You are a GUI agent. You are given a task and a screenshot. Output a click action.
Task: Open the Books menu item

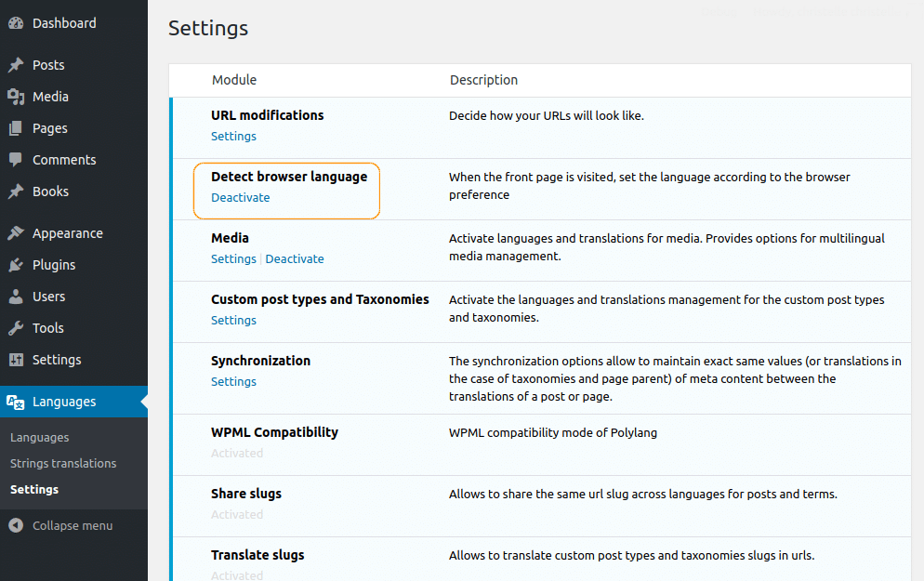tap(50, 191)
